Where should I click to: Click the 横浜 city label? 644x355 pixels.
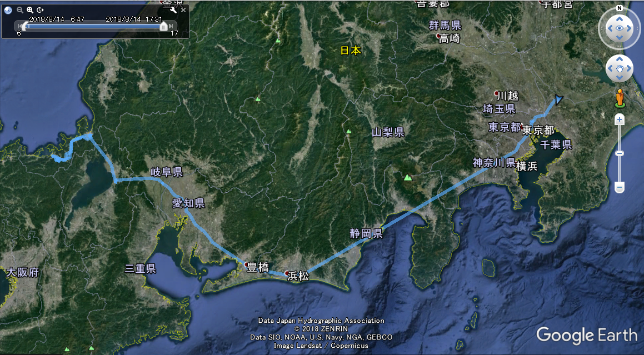[527, 166]
